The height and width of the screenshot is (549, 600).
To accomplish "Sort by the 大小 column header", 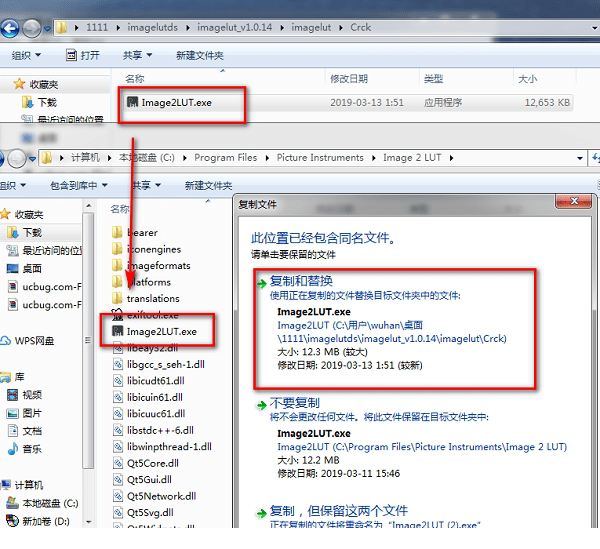I will click(527, 79).
